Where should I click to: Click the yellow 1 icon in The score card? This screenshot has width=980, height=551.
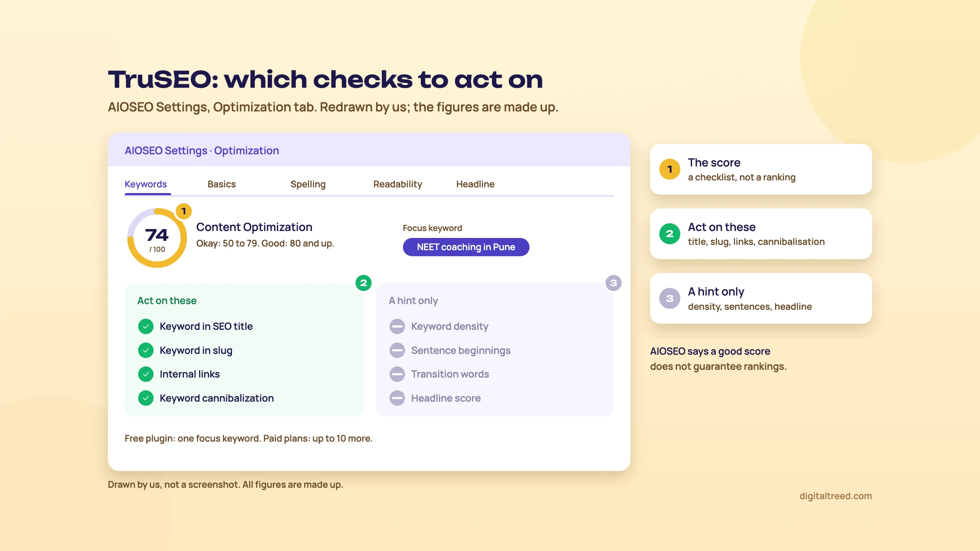(670, 169)
